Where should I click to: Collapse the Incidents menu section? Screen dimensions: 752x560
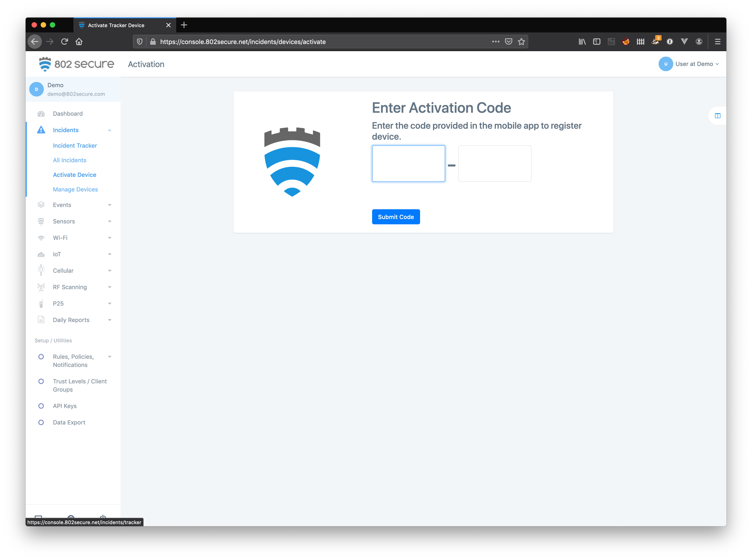[110, 130]
